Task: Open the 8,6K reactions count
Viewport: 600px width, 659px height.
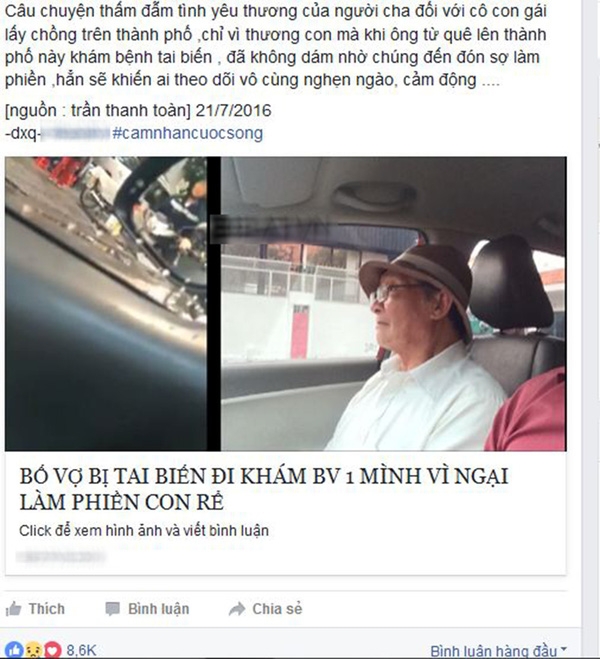Action: click(81, 651)
